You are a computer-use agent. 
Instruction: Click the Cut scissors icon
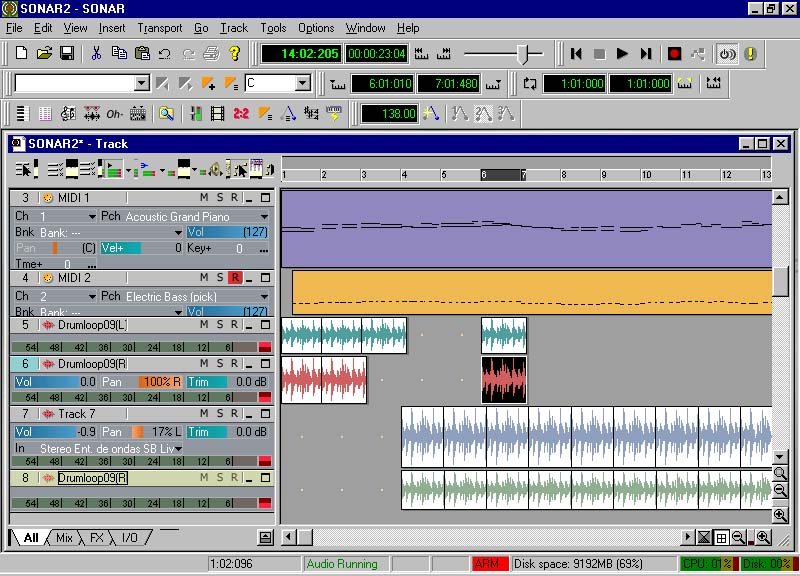[96, 54]
